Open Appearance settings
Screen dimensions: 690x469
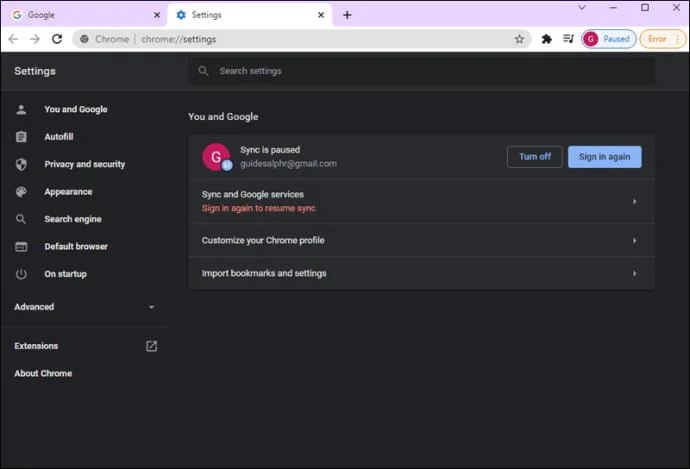84,192
